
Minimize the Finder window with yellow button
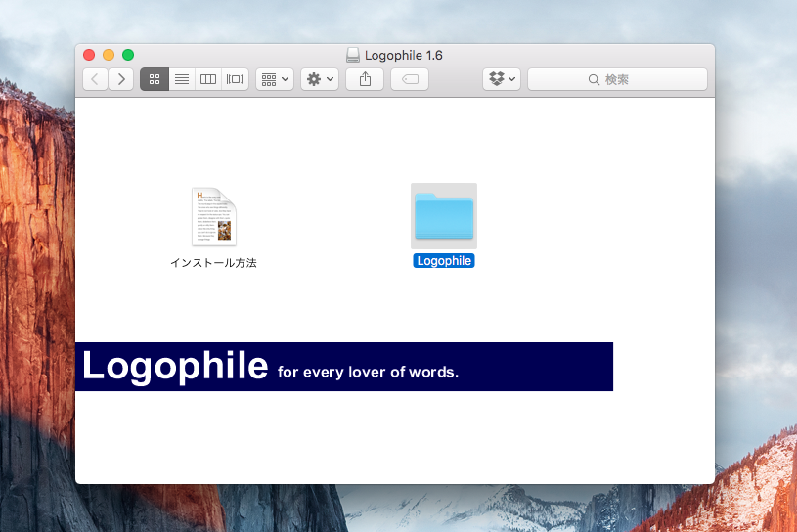[109, 55]
